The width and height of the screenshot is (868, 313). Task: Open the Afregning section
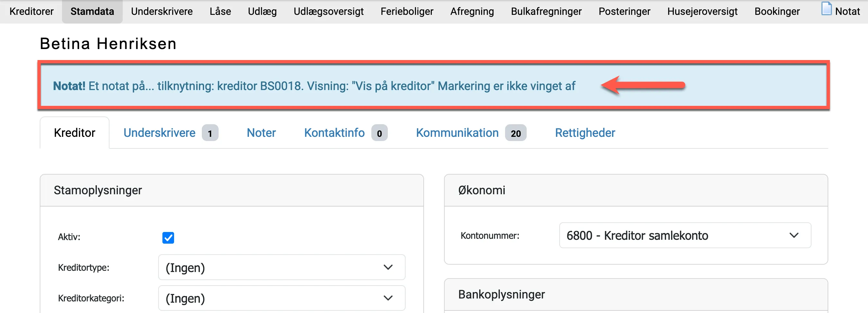pyautogui.click(x=472, y=11)
